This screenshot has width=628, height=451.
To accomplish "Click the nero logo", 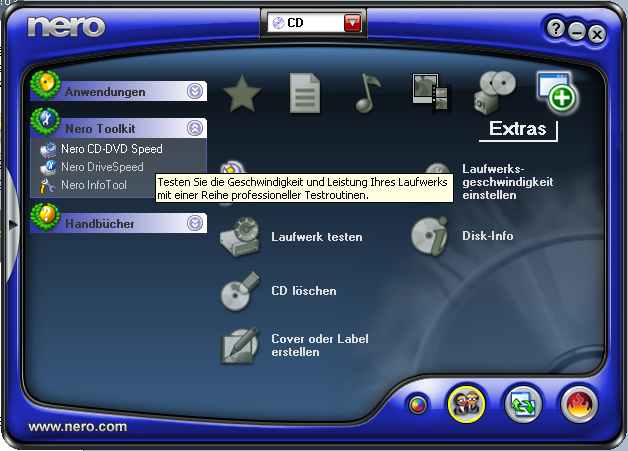I will (x=66, y=27).
